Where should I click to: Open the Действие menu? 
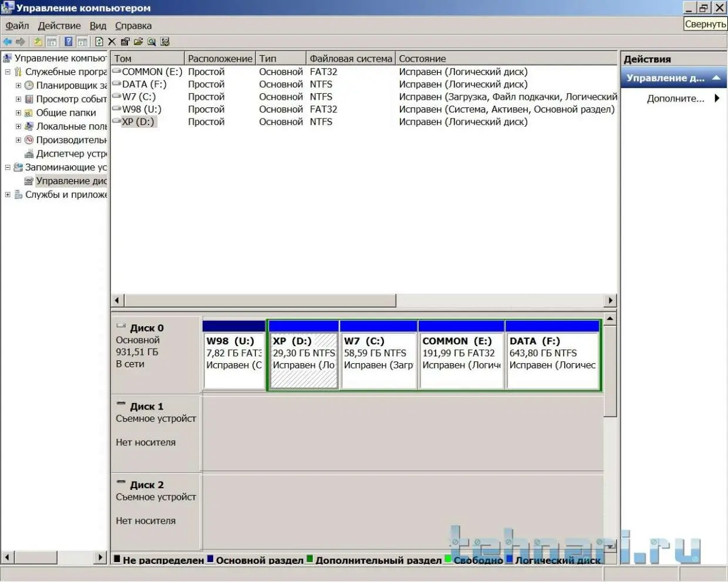click(59, 26)
